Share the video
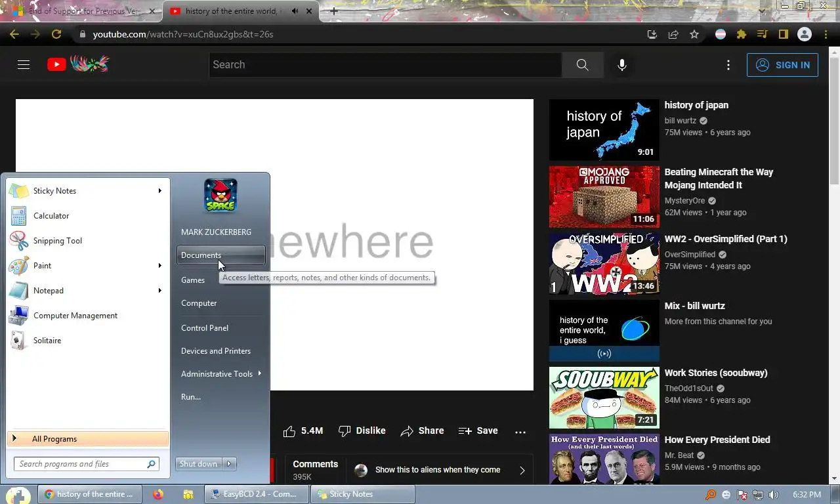Viewport: 840px width, 504px height. point(422,431)
